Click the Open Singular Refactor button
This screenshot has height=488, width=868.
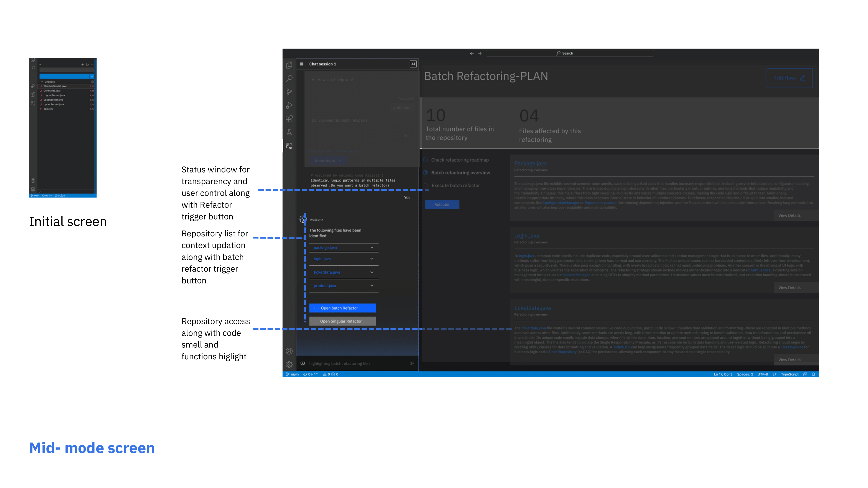(342, 321)
